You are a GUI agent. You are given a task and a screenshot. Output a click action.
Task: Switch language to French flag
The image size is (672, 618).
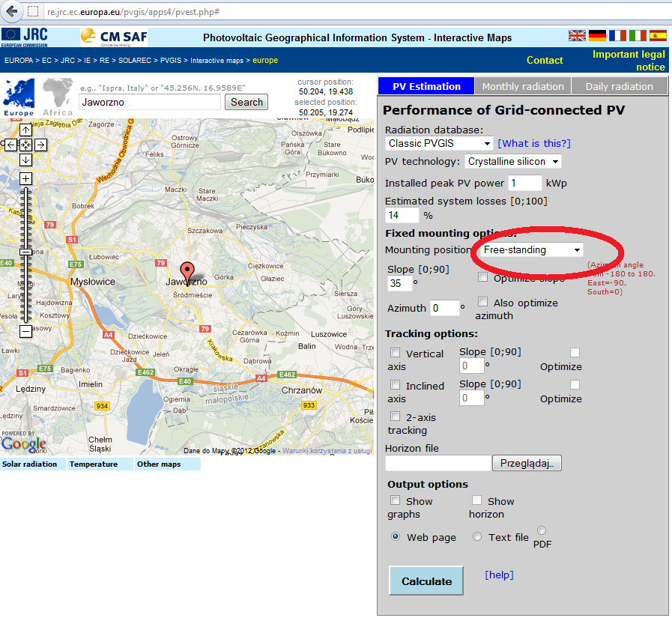click(617, 35)
